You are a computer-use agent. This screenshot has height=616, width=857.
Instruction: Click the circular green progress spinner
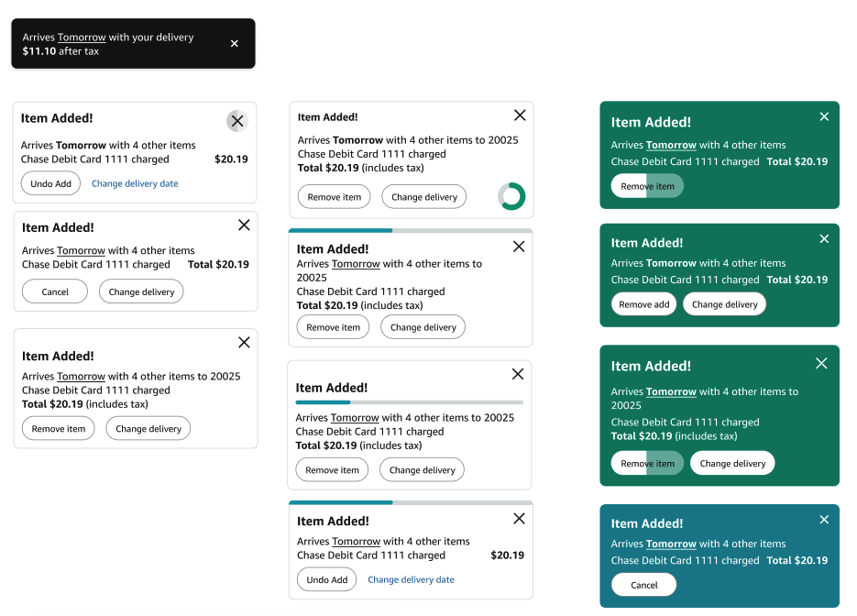tap(511, 196)
